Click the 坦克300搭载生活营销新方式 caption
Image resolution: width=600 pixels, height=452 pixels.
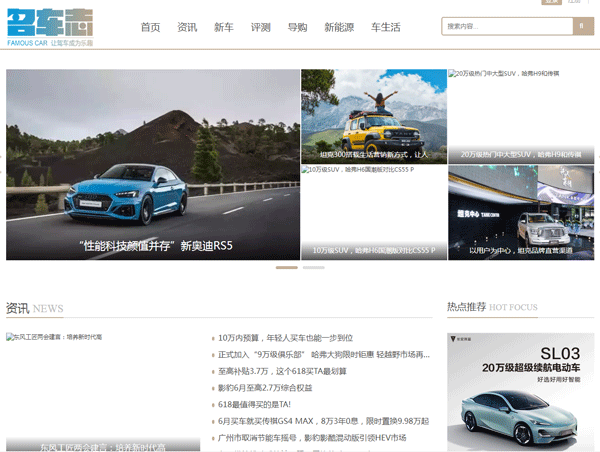click(x=374, y=155)
